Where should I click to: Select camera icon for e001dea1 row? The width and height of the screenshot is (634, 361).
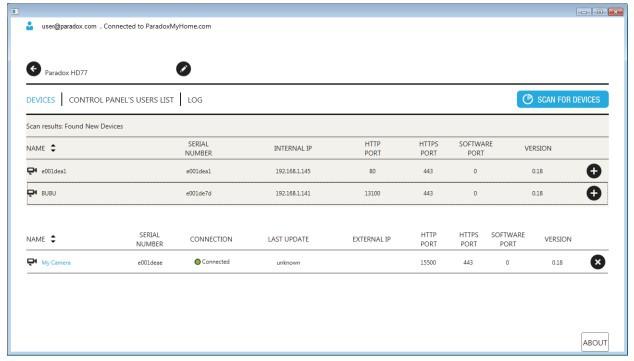click(x=32, y=171)
